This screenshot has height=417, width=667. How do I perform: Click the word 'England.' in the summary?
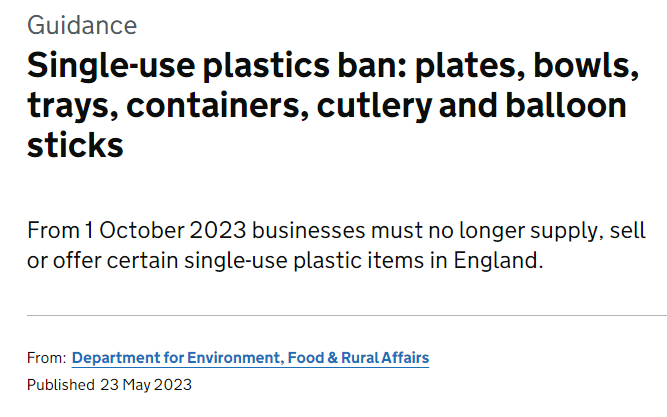tap(499, 260)
